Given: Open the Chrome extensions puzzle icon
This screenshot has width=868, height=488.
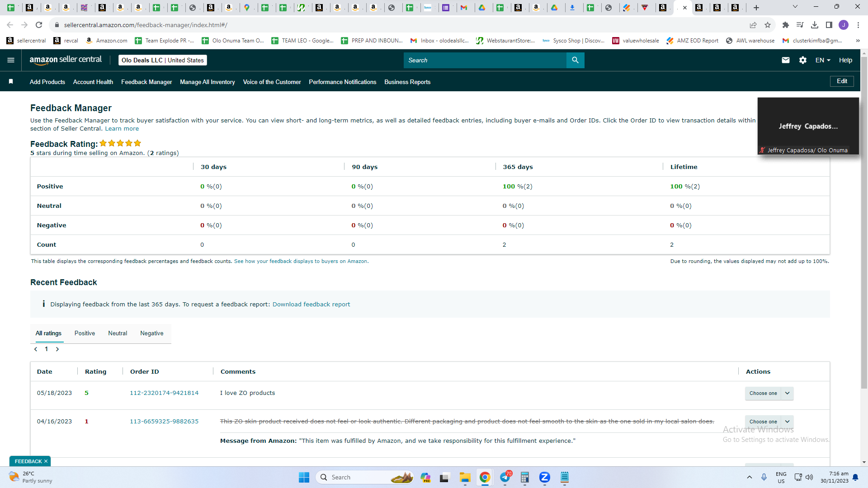Looking at the screenshot, I should coord(786,25).
